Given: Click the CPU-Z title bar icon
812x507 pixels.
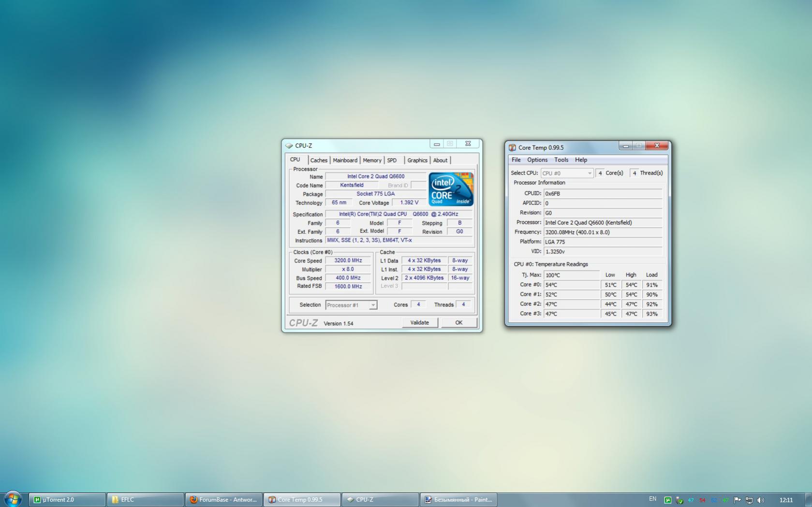Looking at the screenshot, I should (x=289, y=145).
